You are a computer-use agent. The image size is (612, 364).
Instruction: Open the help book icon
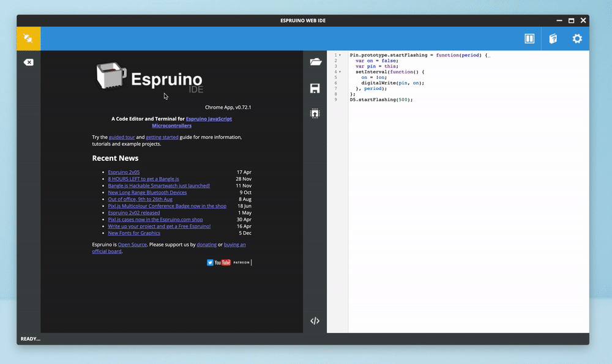coord(553,39)
